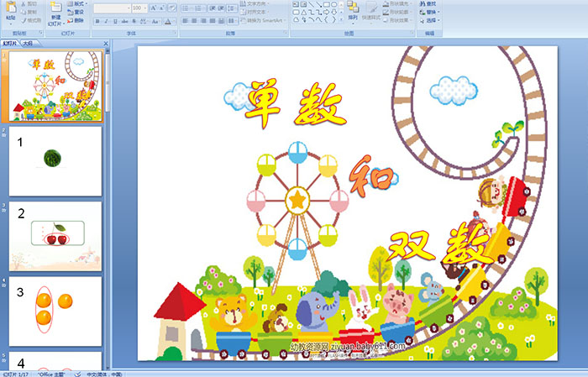
Task: Click the Copy (复制) icon
Action: [x=24, y=12]
